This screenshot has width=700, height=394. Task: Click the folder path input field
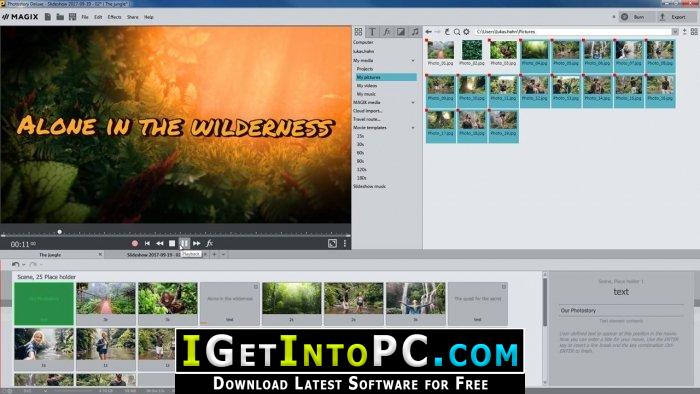click(x=573, y=32)
